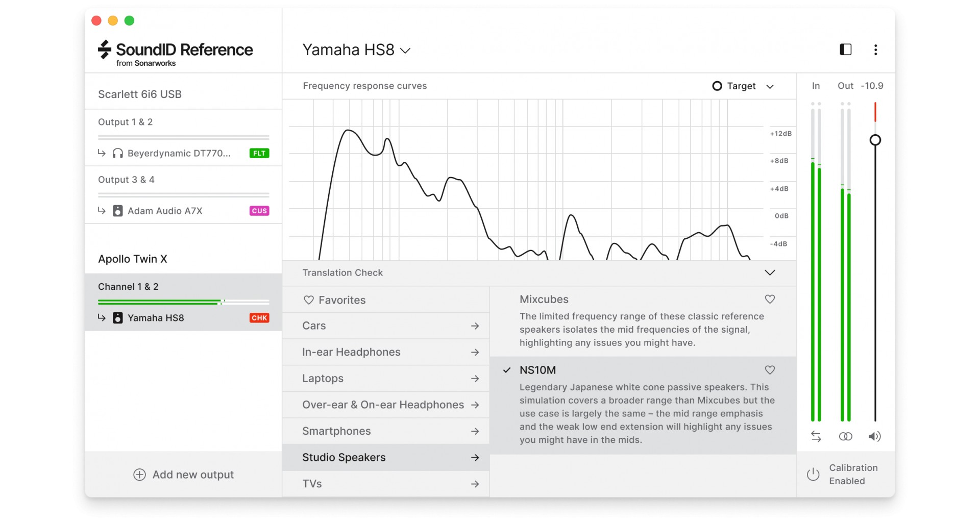Click the Apollo Twin X device header
Viewport: 980px width, 522px height.
(133, 259)
